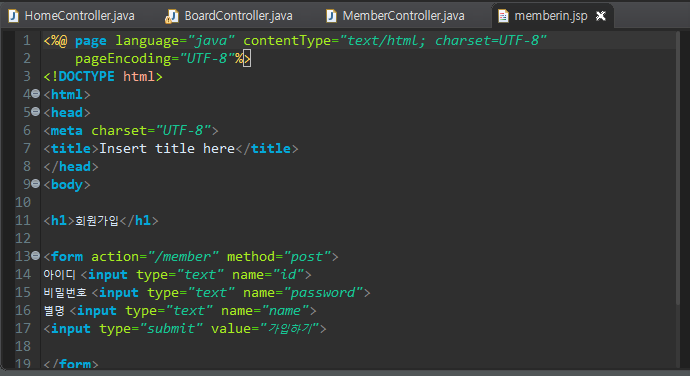The height and width of the screenshot is (376, 690).
Task: Place cursor on "pageEncoding" attribute
Action: (x=123, y=59)
